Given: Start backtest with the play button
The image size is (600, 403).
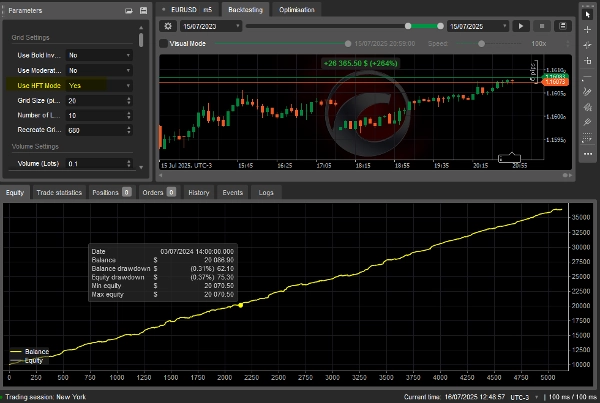Looking at the screenshot, I should 521,26.
